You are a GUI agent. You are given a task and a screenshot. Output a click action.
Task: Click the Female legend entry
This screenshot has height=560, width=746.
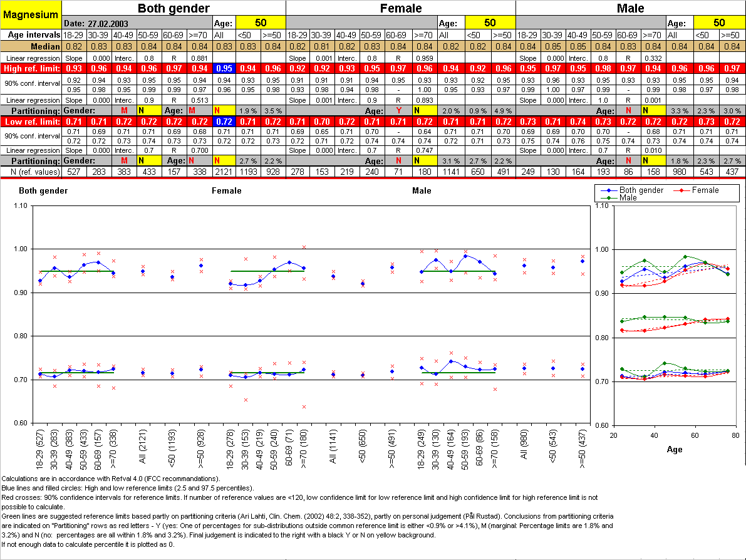click(696, 190)
